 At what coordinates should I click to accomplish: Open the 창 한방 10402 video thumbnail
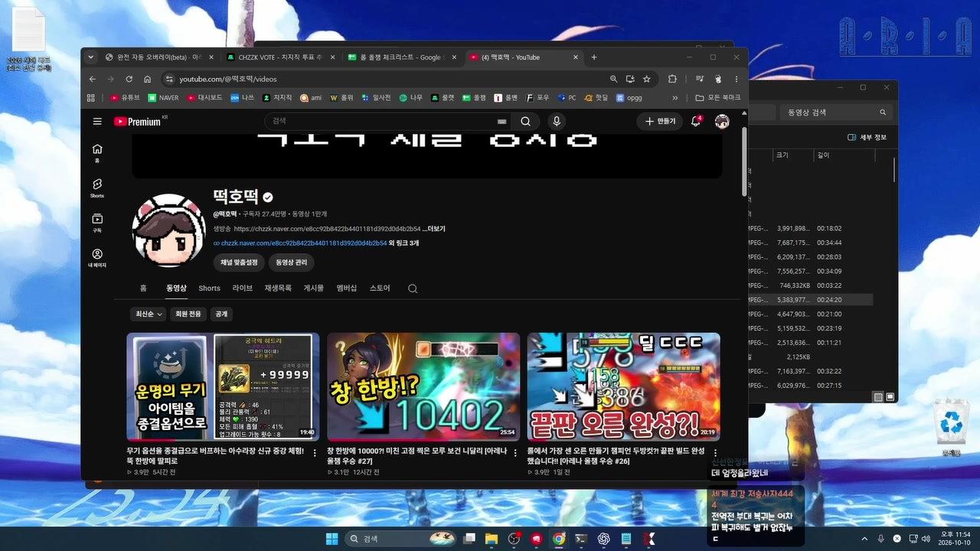coord(423,387)
